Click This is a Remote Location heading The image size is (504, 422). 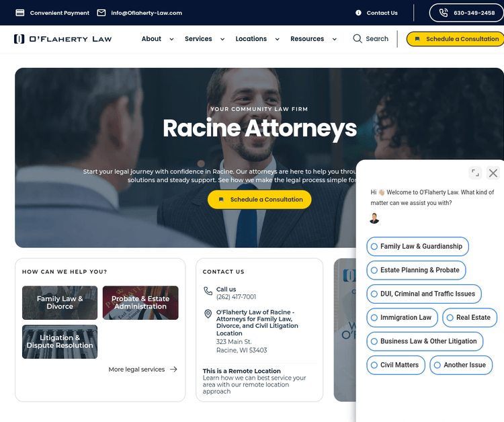(x=242, y=371)
